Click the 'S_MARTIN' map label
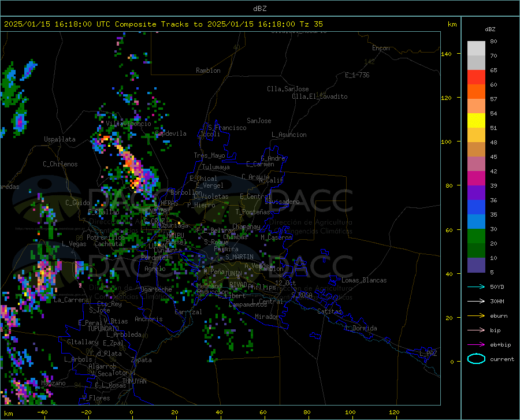The image size is (520, 420). click(239, 257)
